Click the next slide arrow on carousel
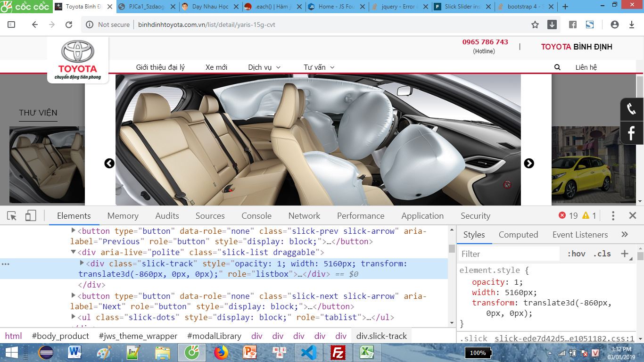Viewport: 644px width, 362px height. 529,163
